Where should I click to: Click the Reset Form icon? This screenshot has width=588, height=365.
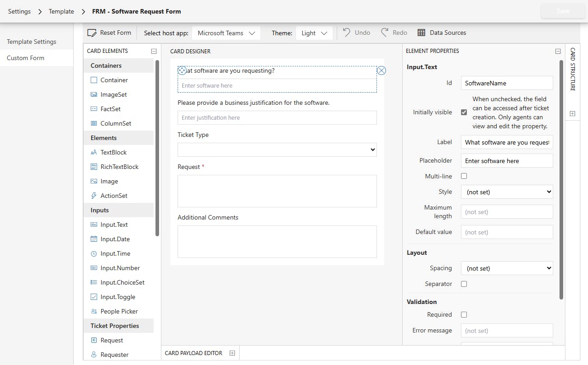pyautogui.click(x=92, y=33)
